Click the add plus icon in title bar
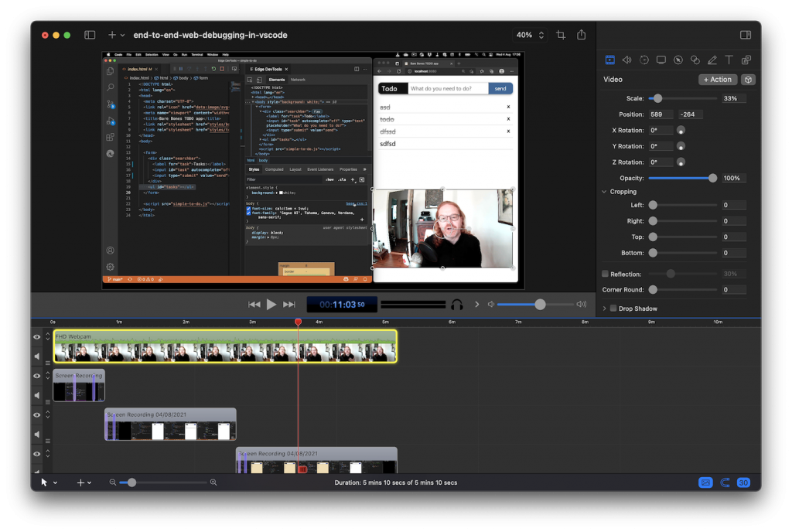The width and height of the screenshot is (792, 532). tap(112, 35)
